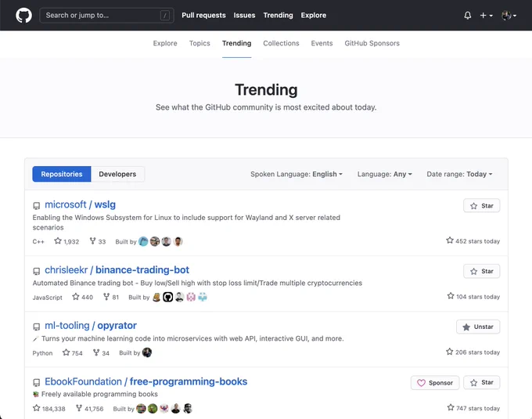Viewport: 532px width, 419px height.
Task: Select the Repositories toggle button
Action: click(x=62, y=174)
